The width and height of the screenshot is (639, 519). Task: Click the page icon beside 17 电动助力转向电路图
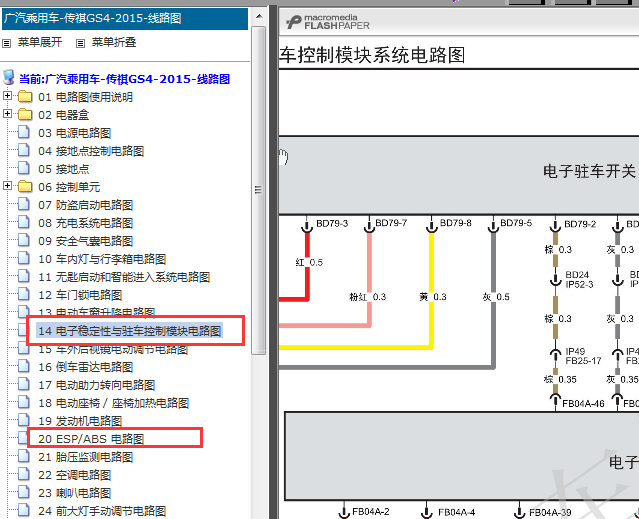(x=24, y=384)
